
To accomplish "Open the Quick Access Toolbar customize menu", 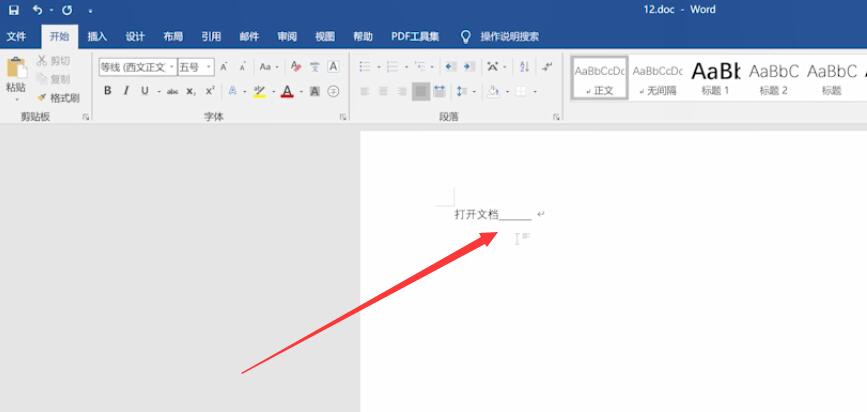I will (x=91, y=11).
